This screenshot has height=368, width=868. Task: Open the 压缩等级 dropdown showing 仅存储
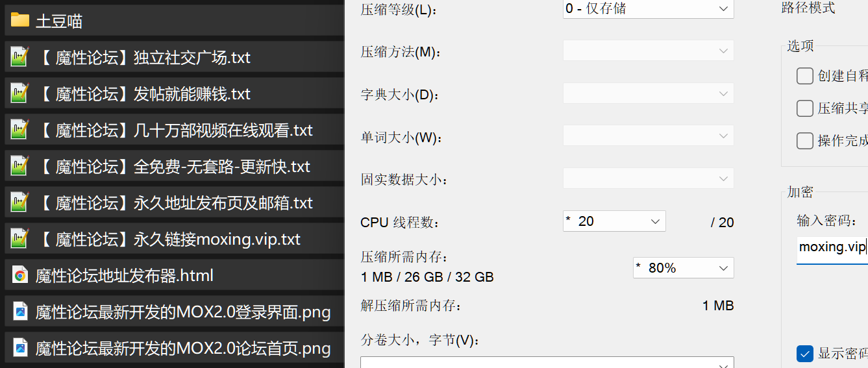click(x=648, y=8)
